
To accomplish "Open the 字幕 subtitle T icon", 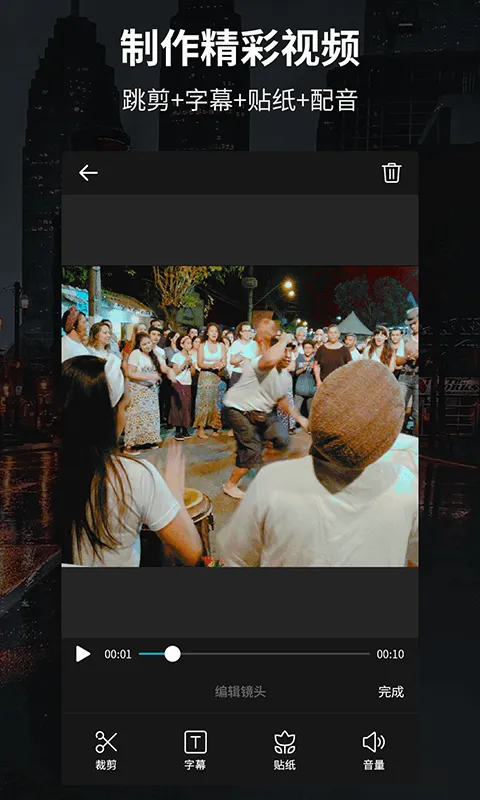I will point(195,742).
